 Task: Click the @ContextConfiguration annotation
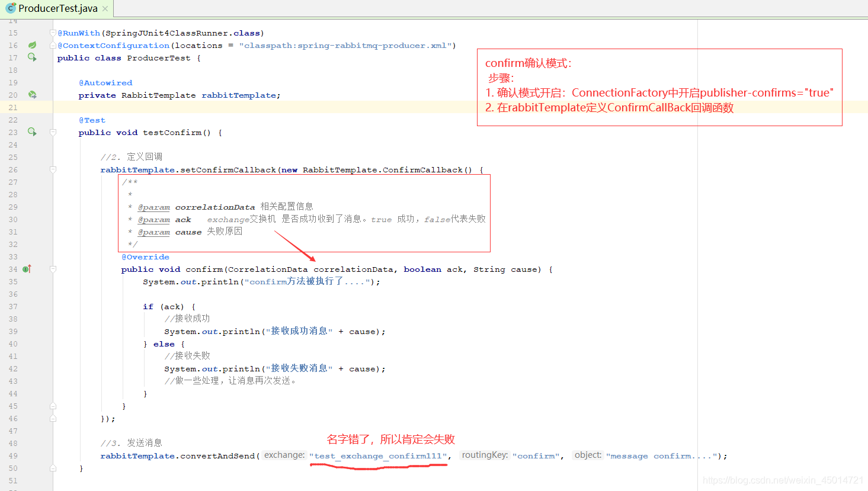pyautogui.click(x=114, y=46)
